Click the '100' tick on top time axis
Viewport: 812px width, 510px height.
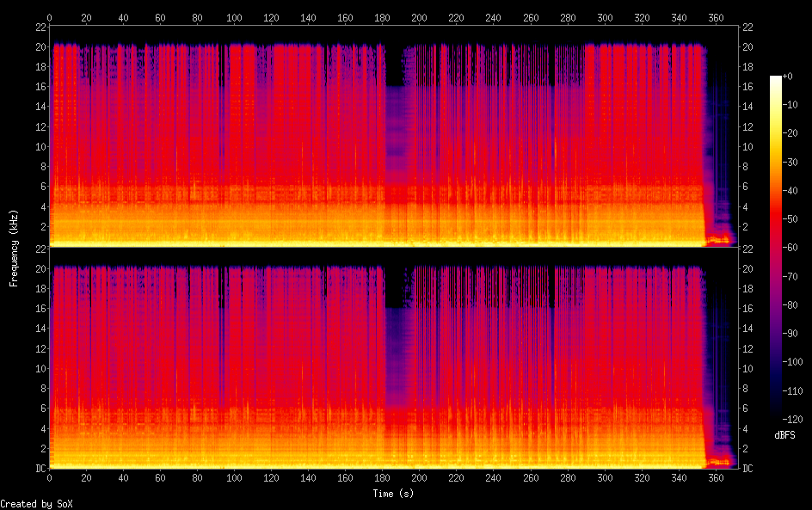pos(234,16)
